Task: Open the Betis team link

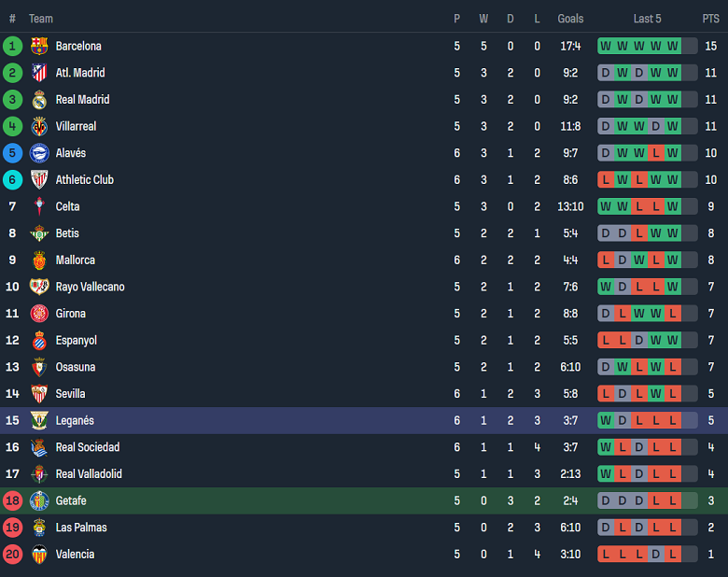Action: [67, 233]
